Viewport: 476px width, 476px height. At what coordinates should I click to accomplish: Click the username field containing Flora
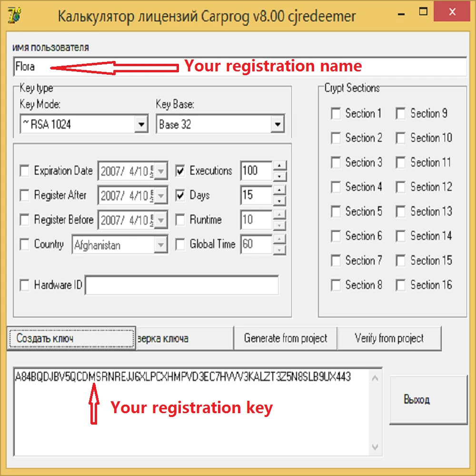click(x=240, y=66)
